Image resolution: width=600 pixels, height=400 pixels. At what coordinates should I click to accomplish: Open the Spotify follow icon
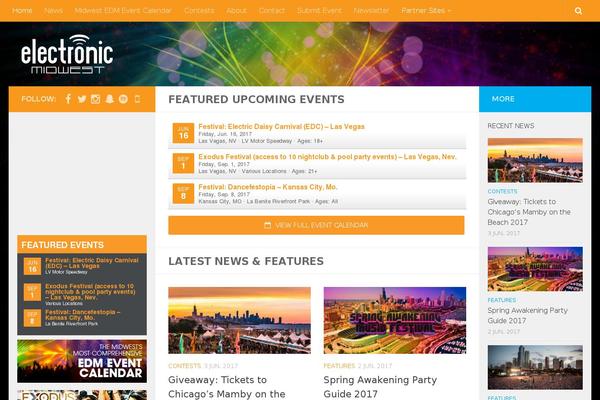click(x=123, y=99)
